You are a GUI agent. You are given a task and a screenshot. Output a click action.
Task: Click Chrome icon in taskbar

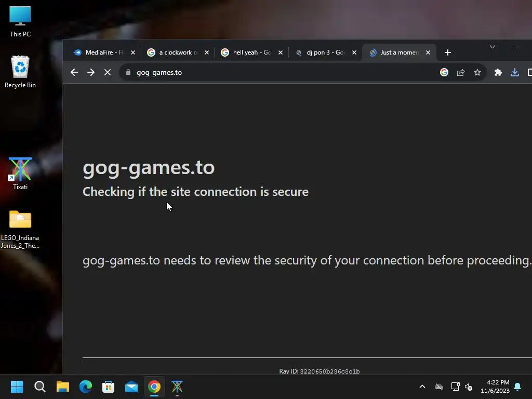154,387
